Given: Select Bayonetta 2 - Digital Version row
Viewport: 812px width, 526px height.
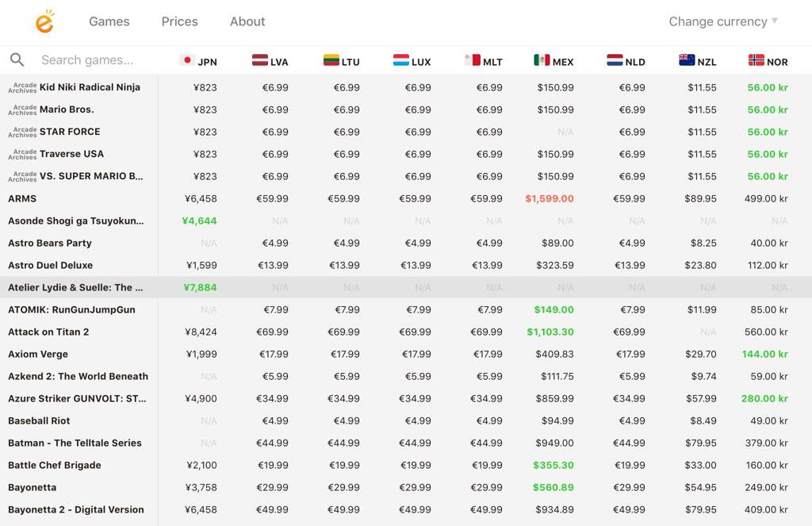Looking at the screenshot, I should click(x=406, y=509).
